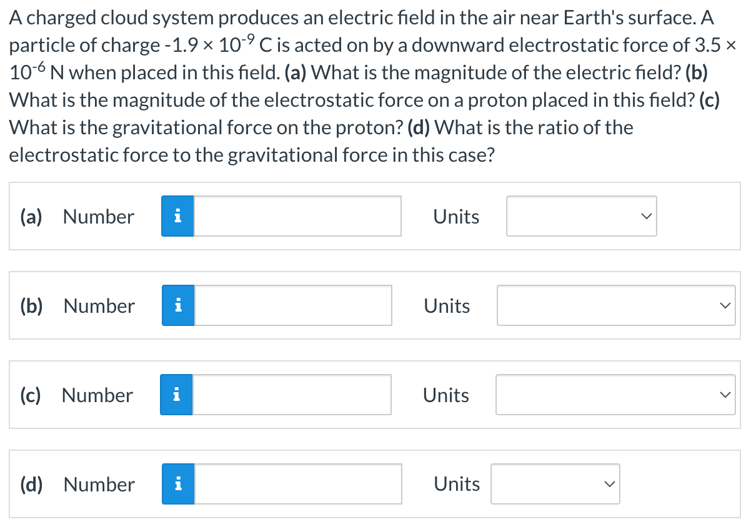Open the Units dropdown for part (c)
Viewport: 756px width, 532px height.
(x=615, y=394)
